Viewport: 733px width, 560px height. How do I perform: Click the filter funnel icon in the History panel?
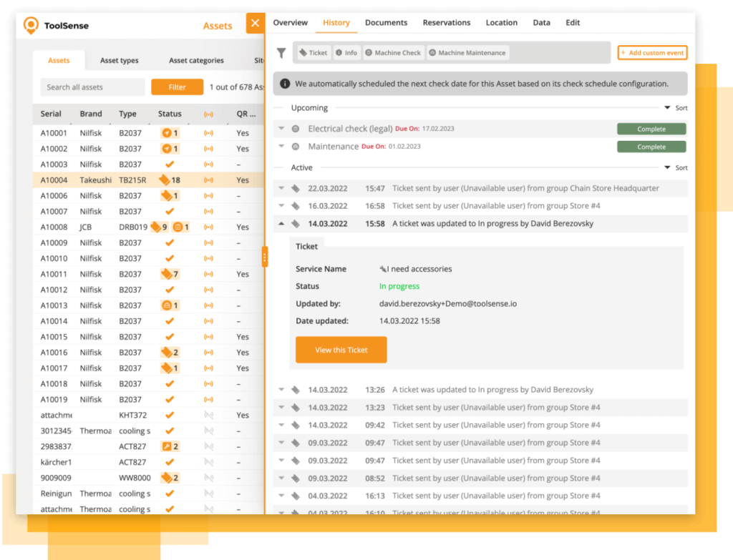(x=281, y=52)
